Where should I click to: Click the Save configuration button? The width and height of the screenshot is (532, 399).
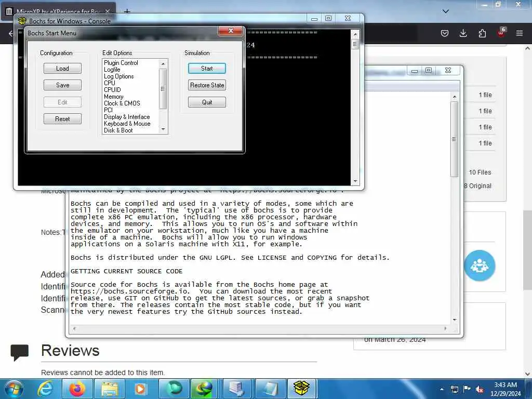point(62,85)
